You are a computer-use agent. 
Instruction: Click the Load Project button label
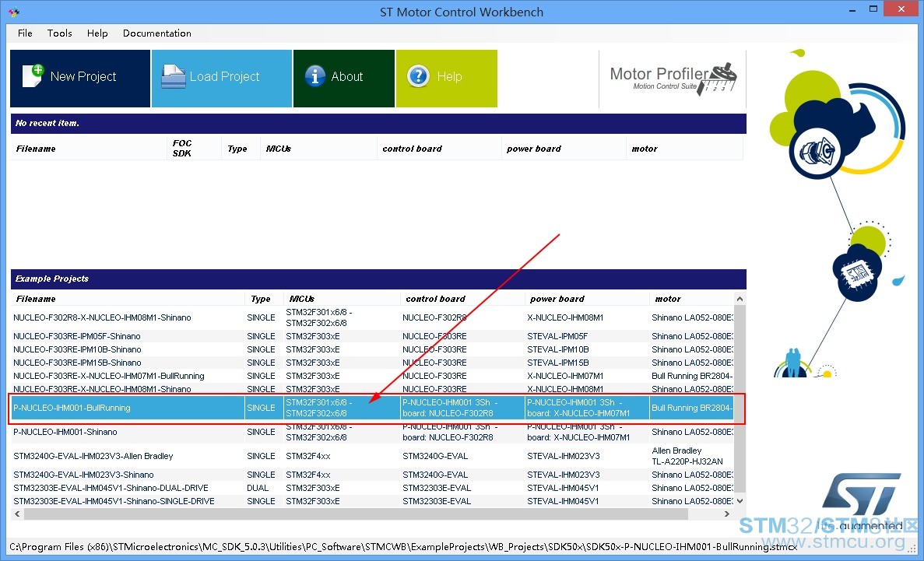[x=224, y=76]
